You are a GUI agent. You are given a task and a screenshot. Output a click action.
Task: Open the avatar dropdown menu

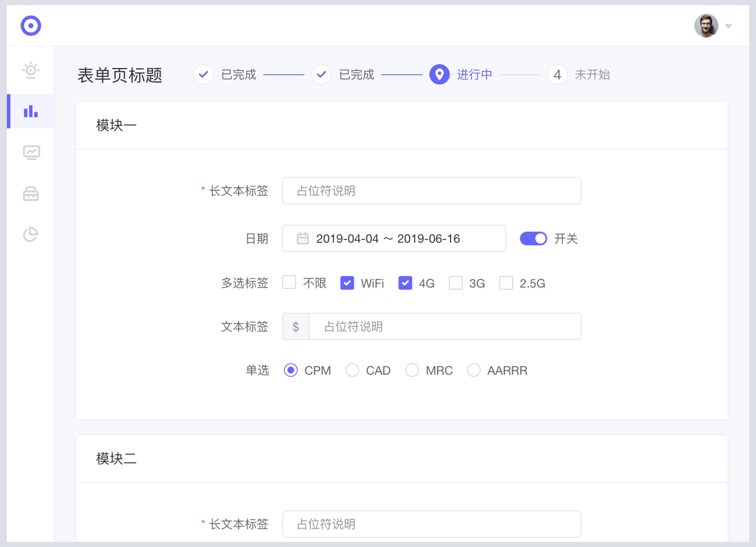(x=728, y=26)
